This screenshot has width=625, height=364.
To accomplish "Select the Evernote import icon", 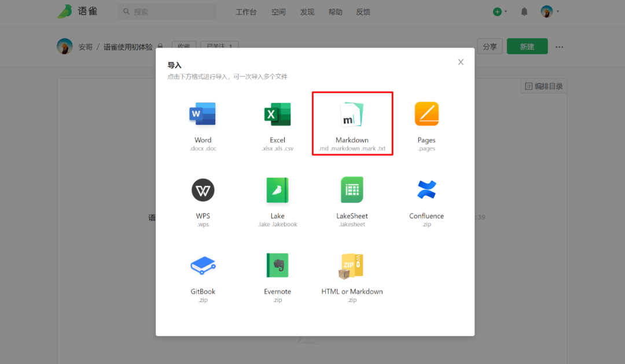I will pyautogui.click(x=277, y=265).
